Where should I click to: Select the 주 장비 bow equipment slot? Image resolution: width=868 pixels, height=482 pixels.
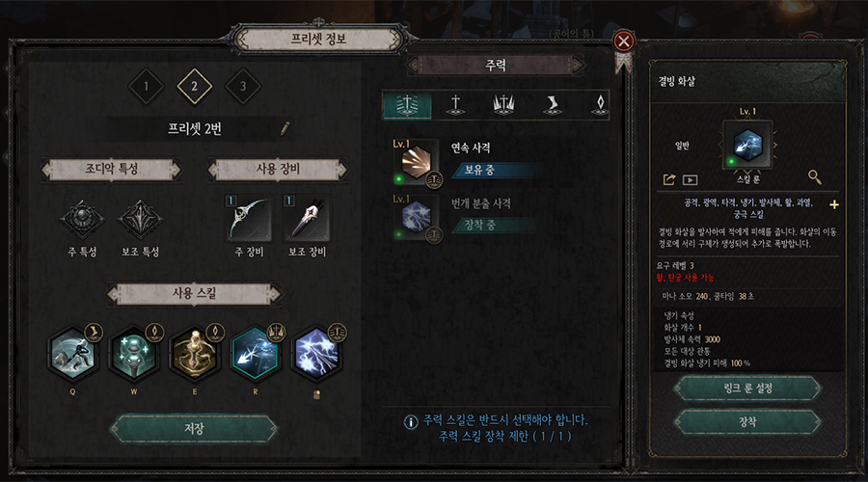249,218
